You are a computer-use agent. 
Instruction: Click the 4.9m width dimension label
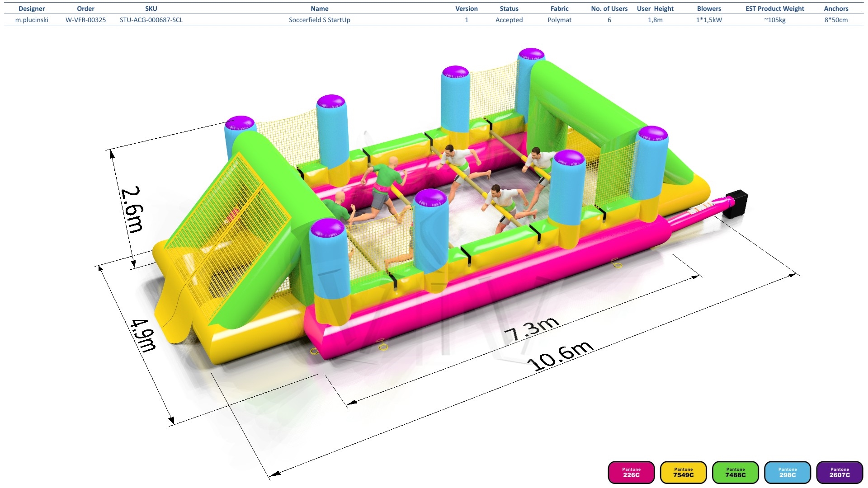(143, 335)
